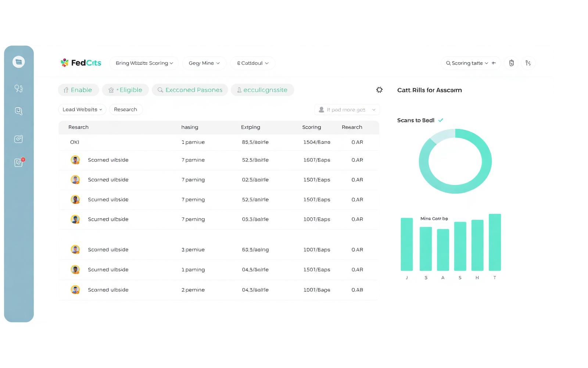
Task: Open the Cattdoul dropdown
Action: (253, 63)
